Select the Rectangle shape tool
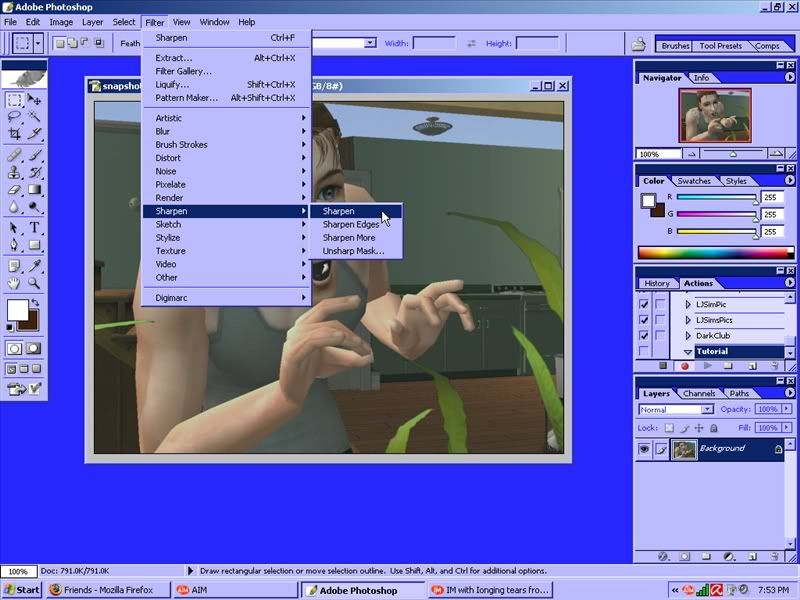Screen dimensions: 800x600 tap(34, 245)
